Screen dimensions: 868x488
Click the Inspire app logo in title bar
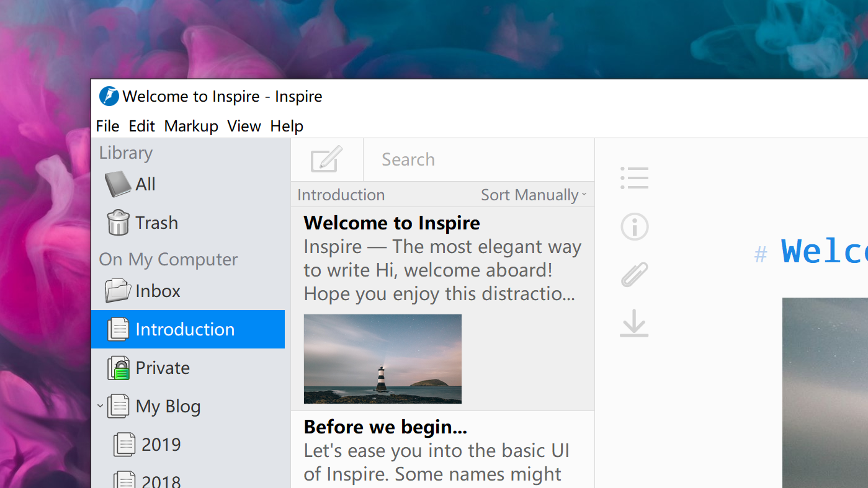pyautogui.click(x=109, y=96)
